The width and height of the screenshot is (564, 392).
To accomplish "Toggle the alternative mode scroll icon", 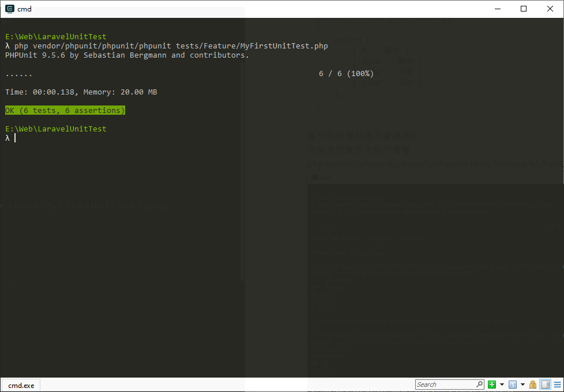I will click(546, 385).
